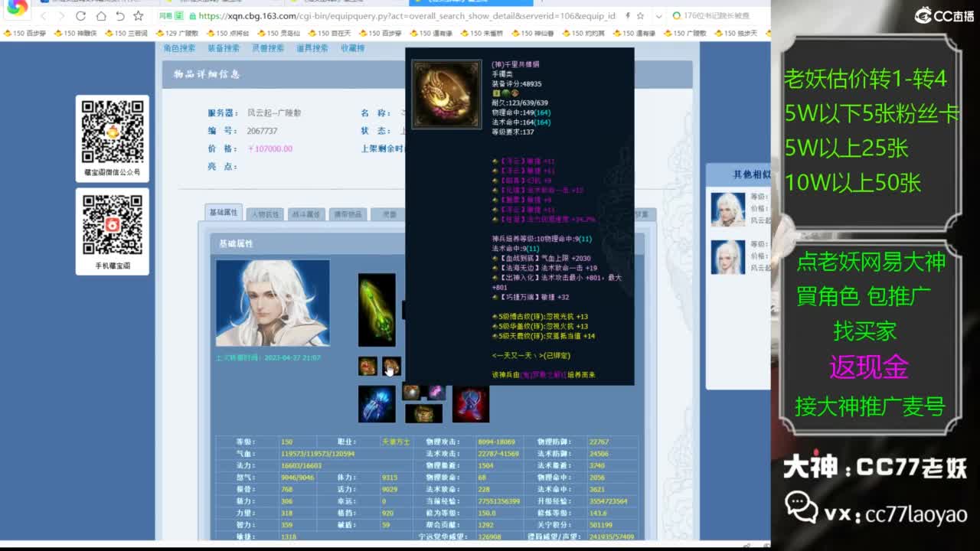980x551 pixels.
Task: Switch to the 灵兽 tab
Action: (x=389, y=214)
